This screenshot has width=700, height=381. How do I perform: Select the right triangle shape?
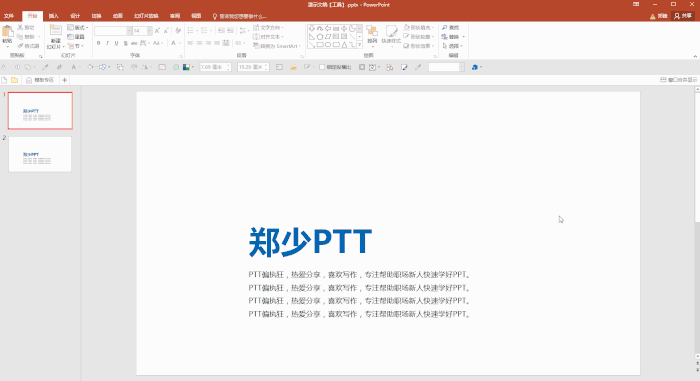tap(312, 37)
